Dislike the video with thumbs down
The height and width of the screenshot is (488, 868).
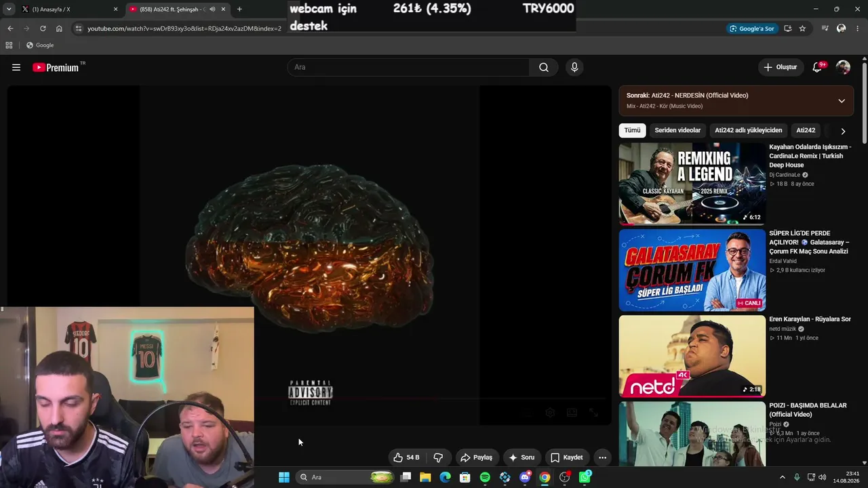tap(438, 457)
